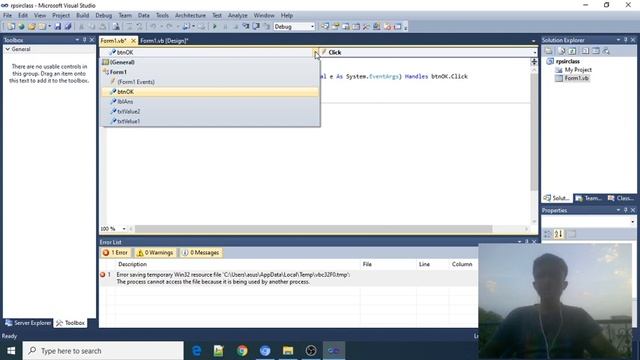Toggle the 1 Error filter button
This screenshot has height=360, width=640.
pos(116,253)
